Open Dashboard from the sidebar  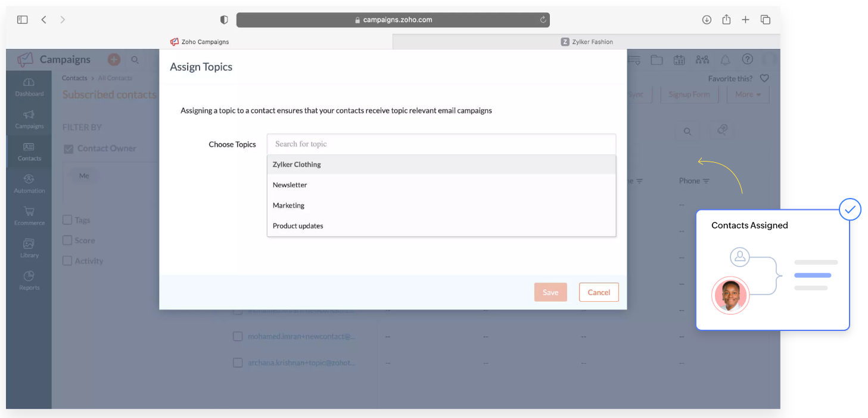pyautogui.click(x=29, y=87)
